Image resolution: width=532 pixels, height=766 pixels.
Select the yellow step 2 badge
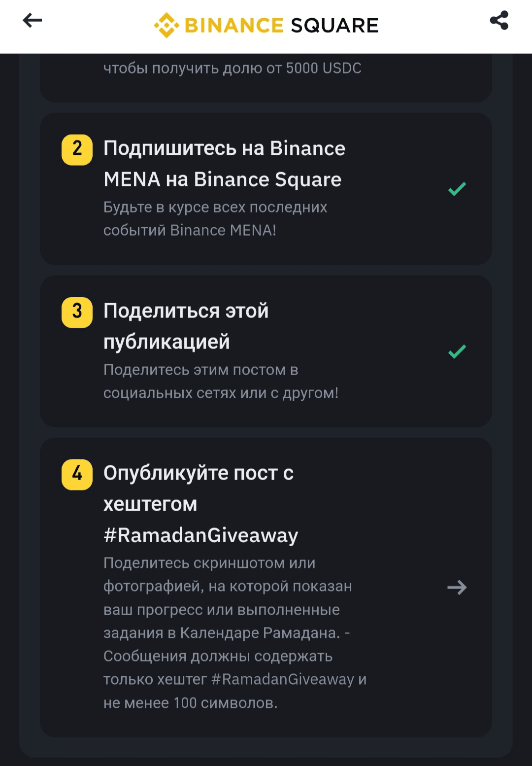tap(77, 149)
